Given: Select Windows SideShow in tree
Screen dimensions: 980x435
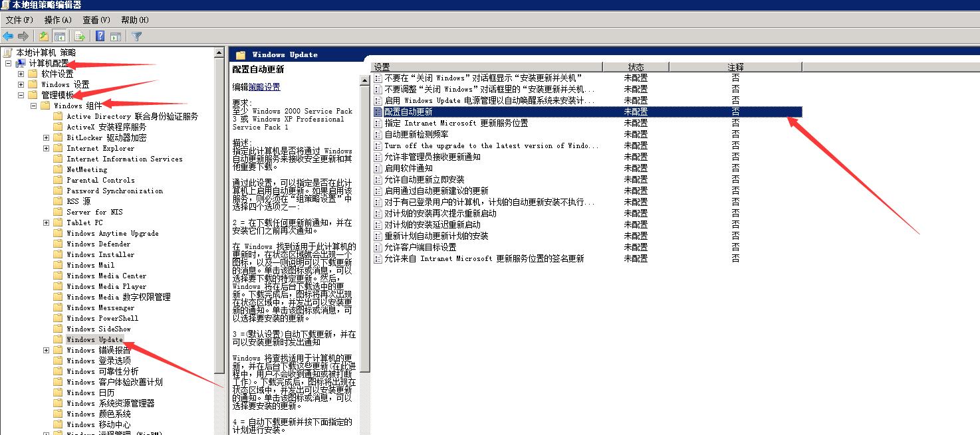Looking at the screenshot, I should [98, 329].
